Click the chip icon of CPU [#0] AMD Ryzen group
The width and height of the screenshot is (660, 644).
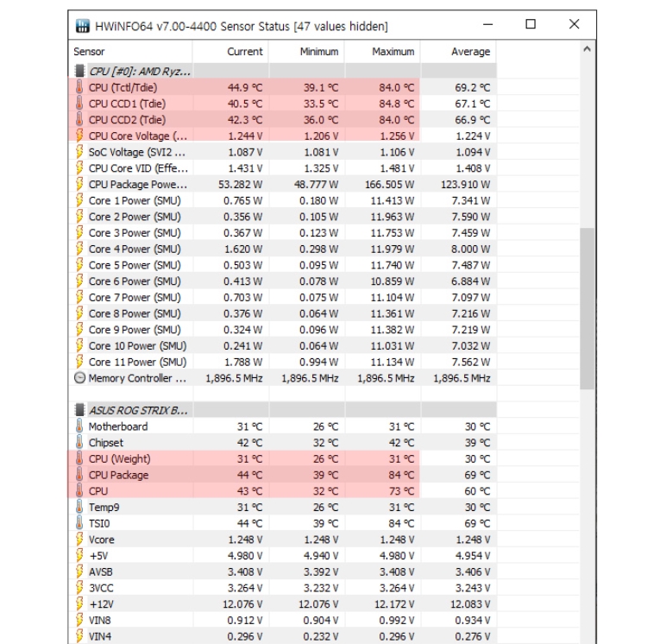click(79, 71)
